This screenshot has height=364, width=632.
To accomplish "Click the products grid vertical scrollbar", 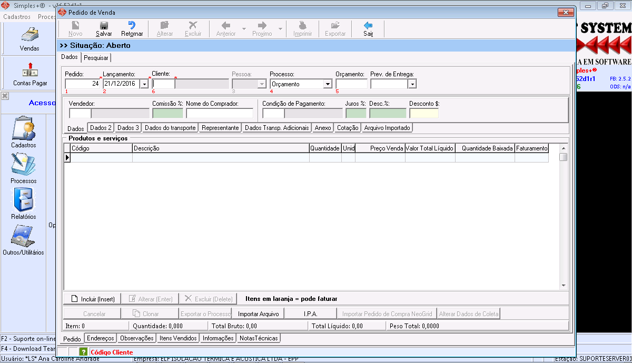I will (x=564, y=216).
